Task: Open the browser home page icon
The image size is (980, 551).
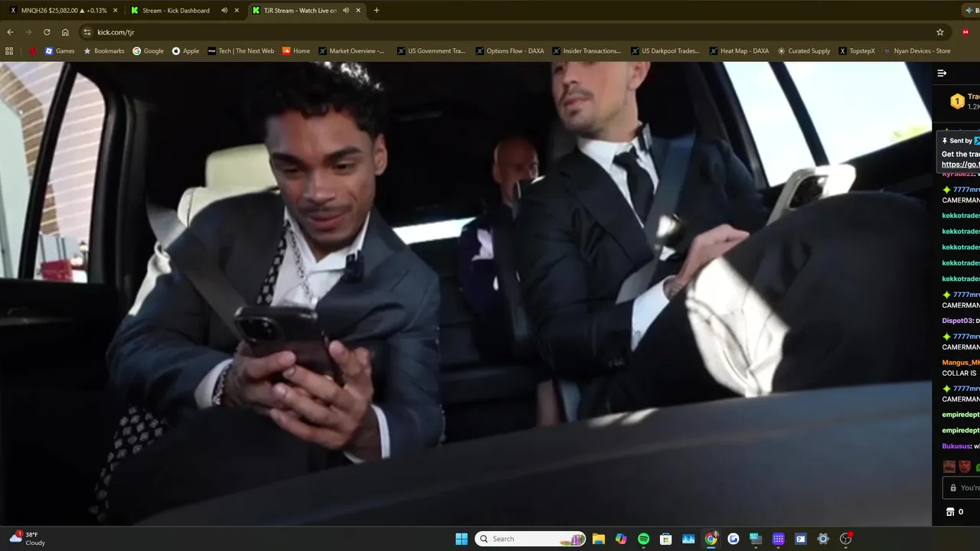Action: coord(65,32)
